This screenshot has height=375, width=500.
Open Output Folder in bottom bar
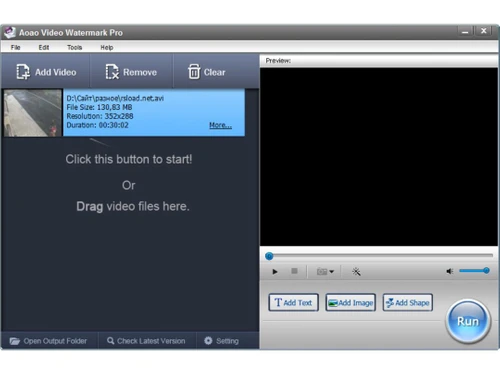[49, 341]
